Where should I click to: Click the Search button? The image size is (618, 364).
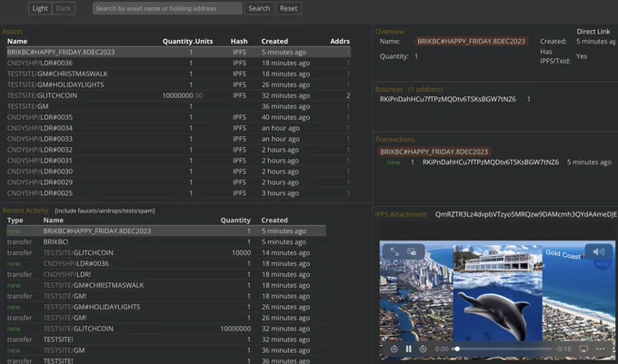pos(259,8)
